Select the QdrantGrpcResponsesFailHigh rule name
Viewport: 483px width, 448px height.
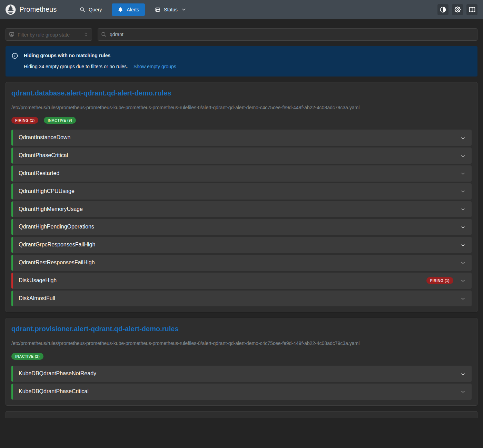tap(57, 245)
